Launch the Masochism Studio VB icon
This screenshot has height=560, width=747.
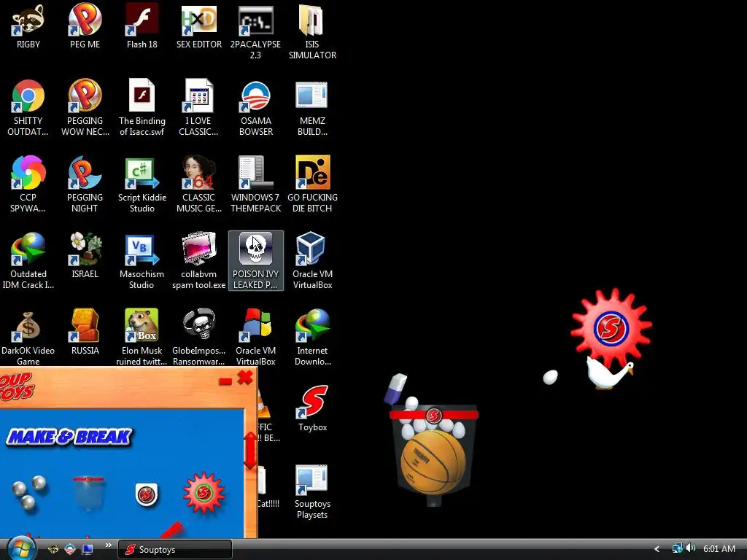pyautogui.click(x=142, y=260)
